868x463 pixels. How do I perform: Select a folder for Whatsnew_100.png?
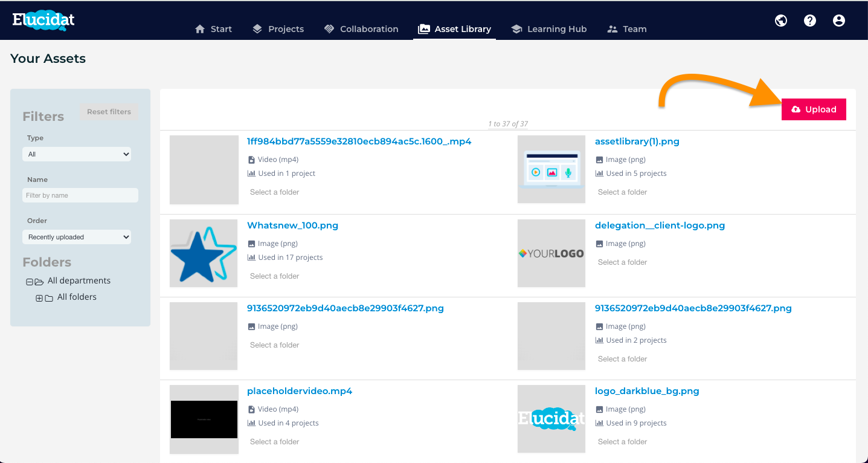(x=275, y=276)
